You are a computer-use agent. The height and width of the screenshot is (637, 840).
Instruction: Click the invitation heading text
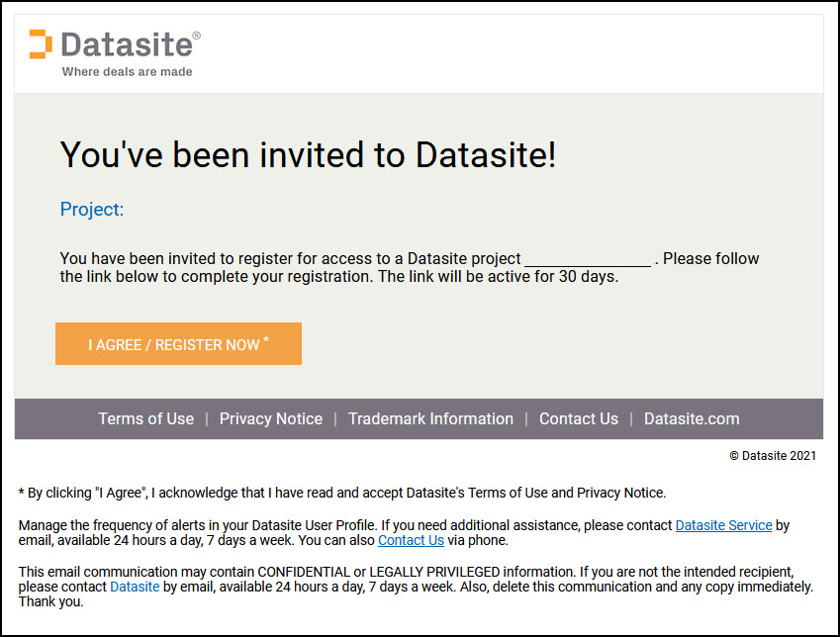click(x=308, y=155)
